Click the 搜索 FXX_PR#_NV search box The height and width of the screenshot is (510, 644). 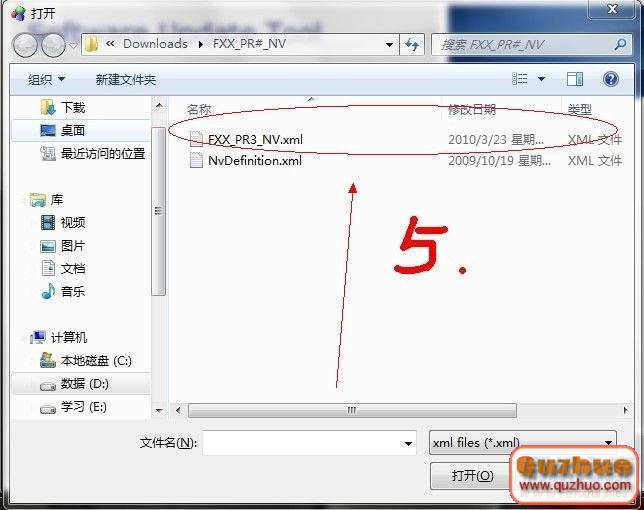coord(531,44)
